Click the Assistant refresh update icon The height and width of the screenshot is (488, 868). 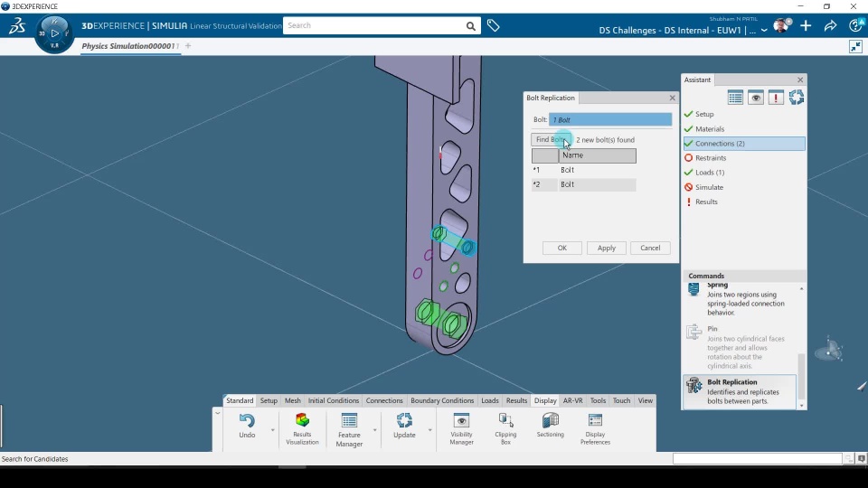(797, 98)
